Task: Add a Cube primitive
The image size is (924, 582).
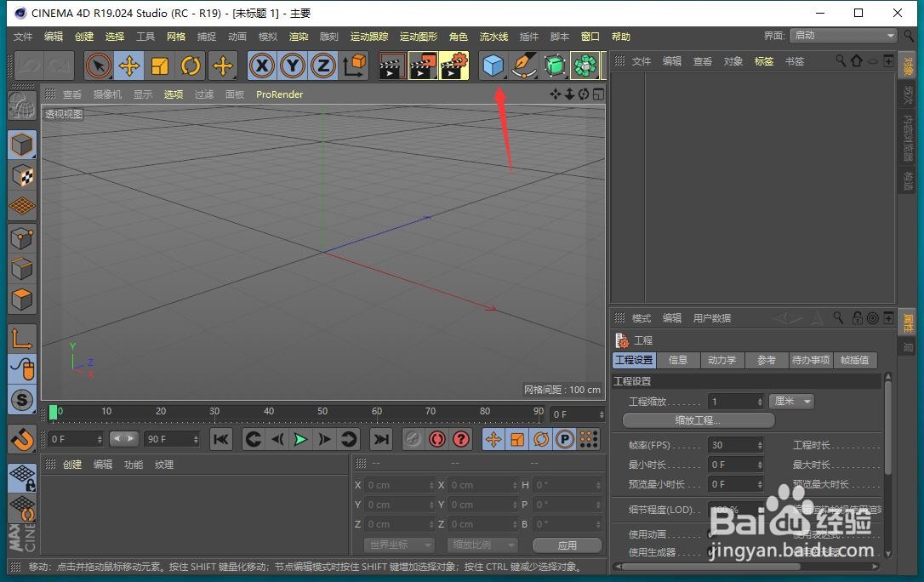Action: tap(493, 66)
